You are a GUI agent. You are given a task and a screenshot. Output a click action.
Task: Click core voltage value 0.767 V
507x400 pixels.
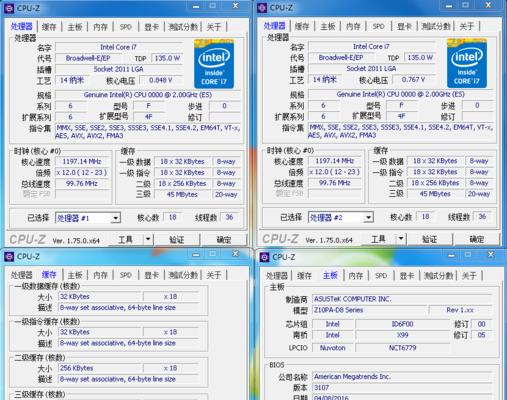pyautogui.click(x=414, y=79)
